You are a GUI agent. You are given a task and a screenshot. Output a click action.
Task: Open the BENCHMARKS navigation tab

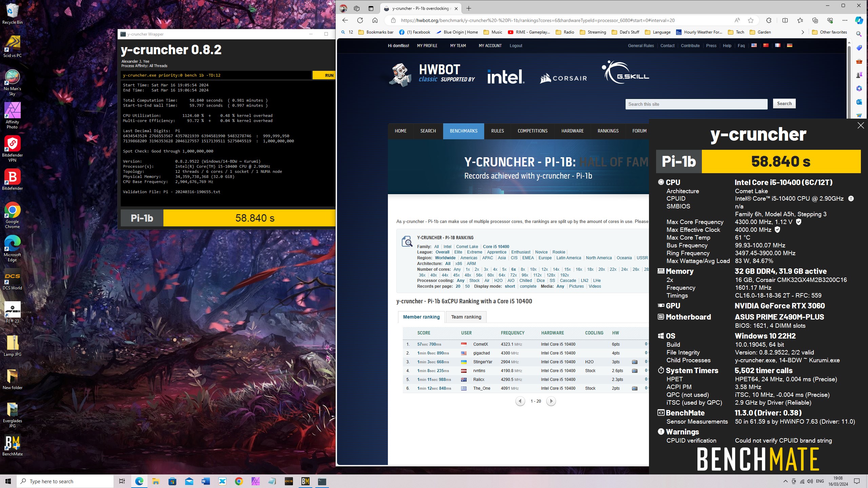point(463,131)
